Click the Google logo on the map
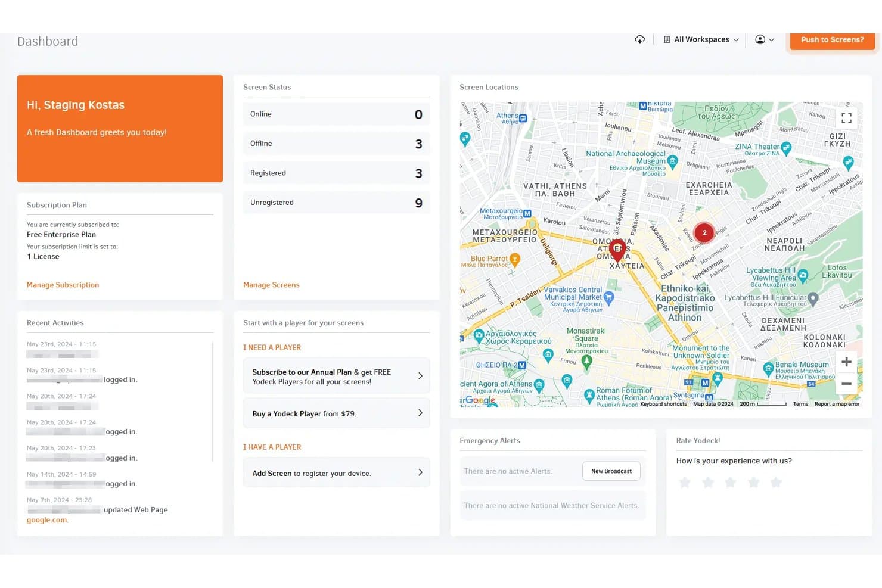Image resolution: width=882 pixels, height=588 pixels. (x=480, y=400)
